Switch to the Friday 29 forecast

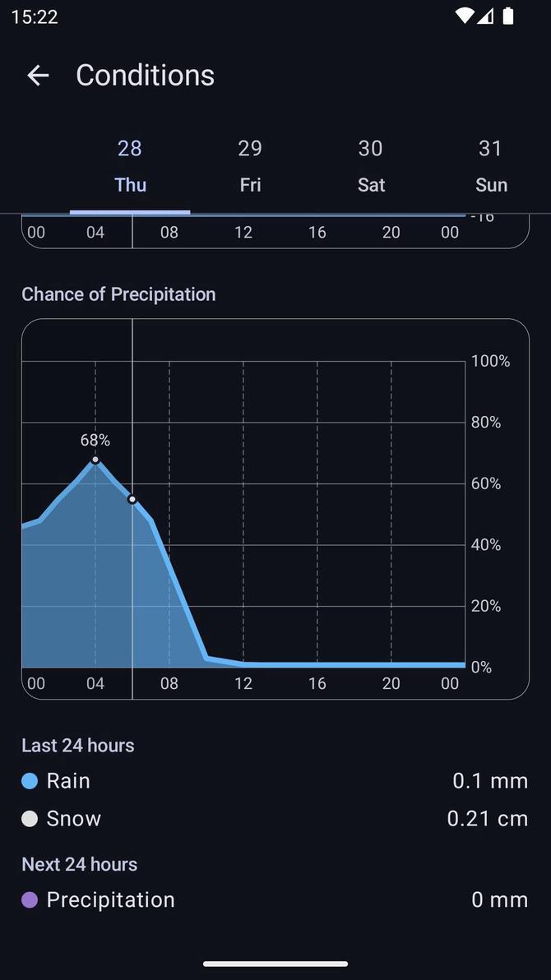[249, 164]
